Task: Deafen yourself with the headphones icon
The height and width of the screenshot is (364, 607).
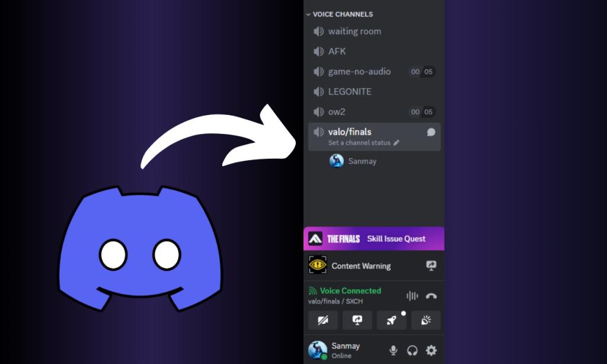Action: pyautogui.click(x=413, y=350)
